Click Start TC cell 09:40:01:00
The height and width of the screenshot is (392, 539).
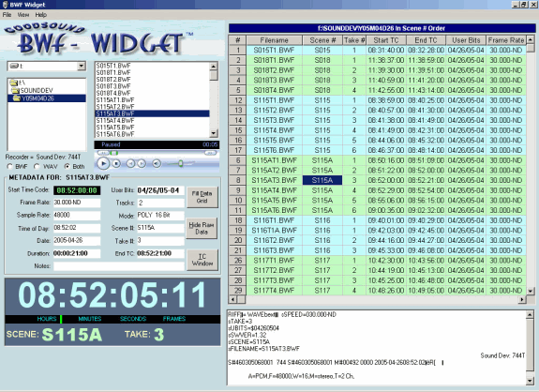tap(385, 220)
